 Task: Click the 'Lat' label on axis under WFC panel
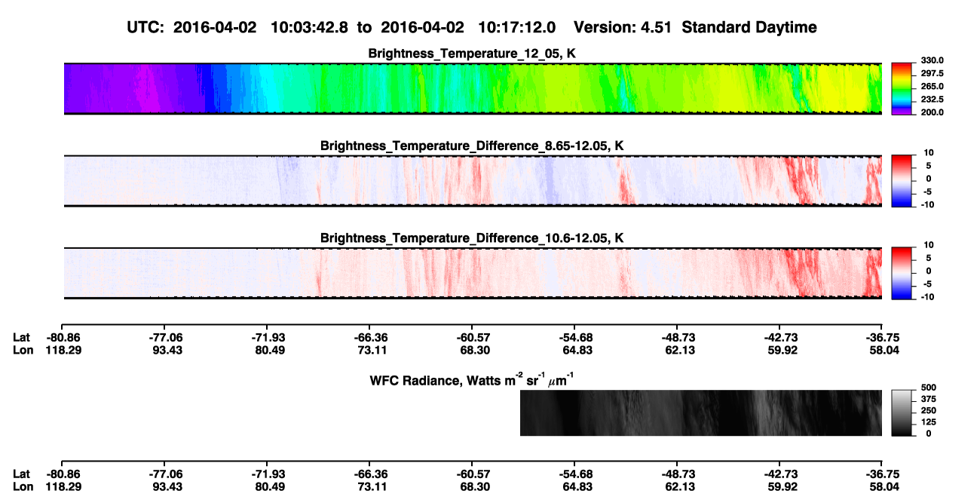pos(22,474)
